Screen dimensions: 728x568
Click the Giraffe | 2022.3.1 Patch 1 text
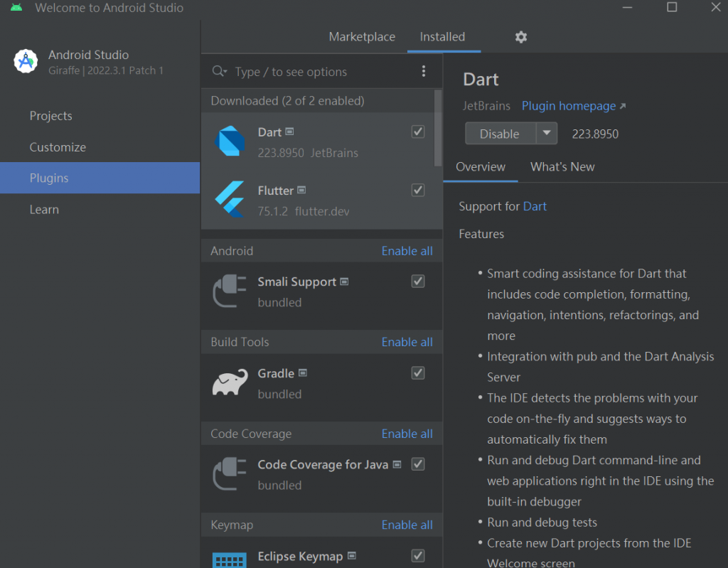106,70
